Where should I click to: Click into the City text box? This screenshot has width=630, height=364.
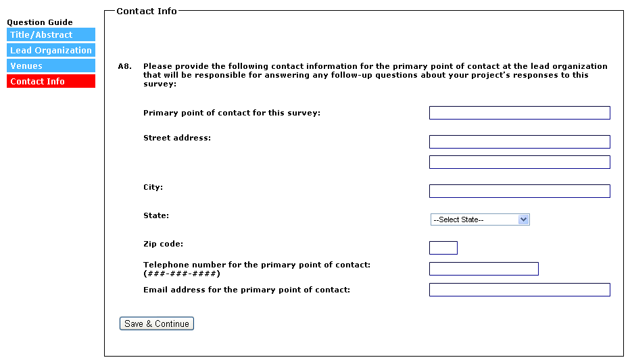click(x=519, y=191)
